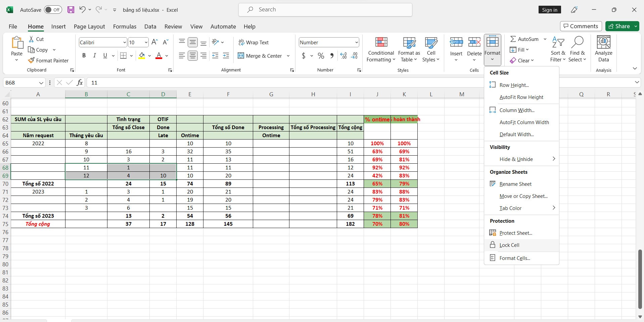Switch to the Formulas ribbon tab

point(124,26)
